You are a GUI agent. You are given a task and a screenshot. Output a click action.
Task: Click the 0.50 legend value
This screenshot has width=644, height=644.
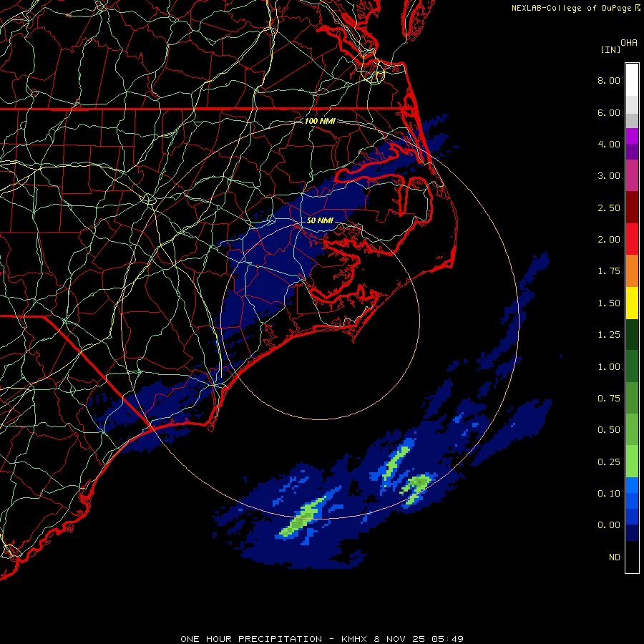tap(609, 430)
